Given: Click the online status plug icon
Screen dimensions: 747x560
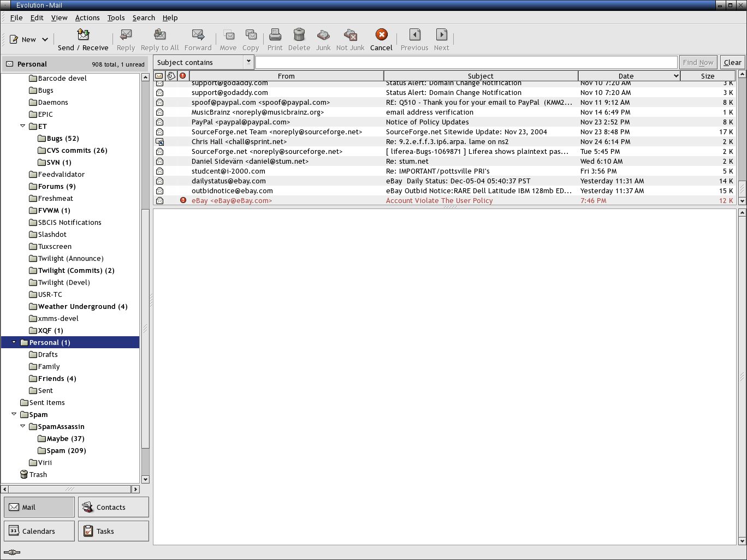Looking at the screenshot, I should pos(12,552).
